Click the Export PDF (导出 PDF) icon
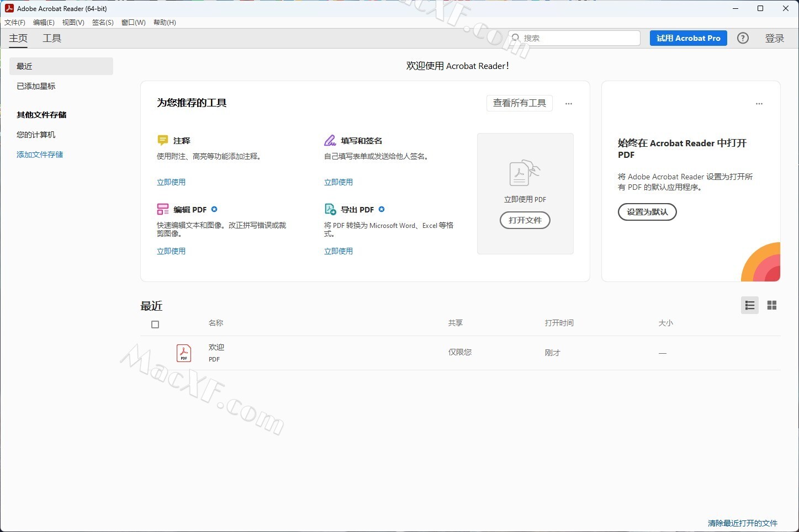Viewport: 799px width, 532px height. tap(330, 209)
